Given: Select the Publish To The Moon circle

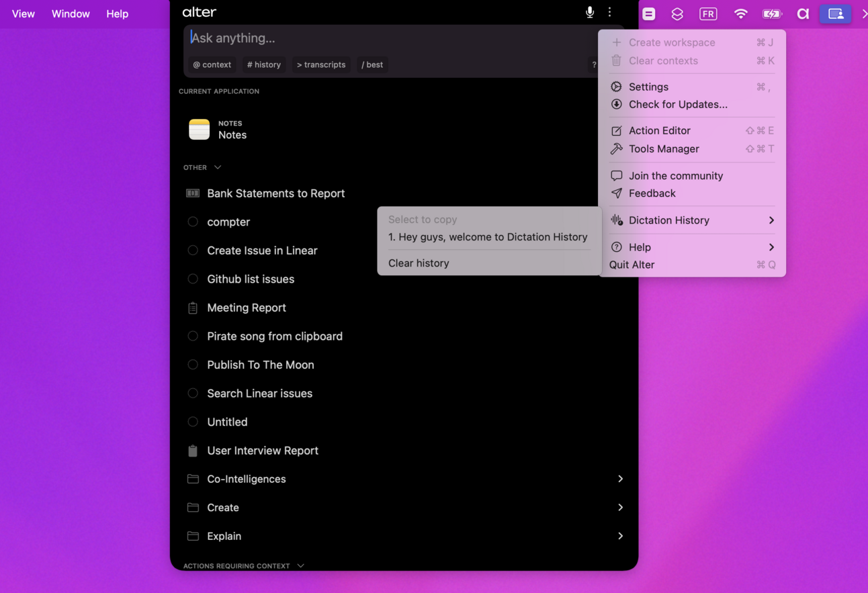Looking at the screenshot, I should tap(193, 365).
